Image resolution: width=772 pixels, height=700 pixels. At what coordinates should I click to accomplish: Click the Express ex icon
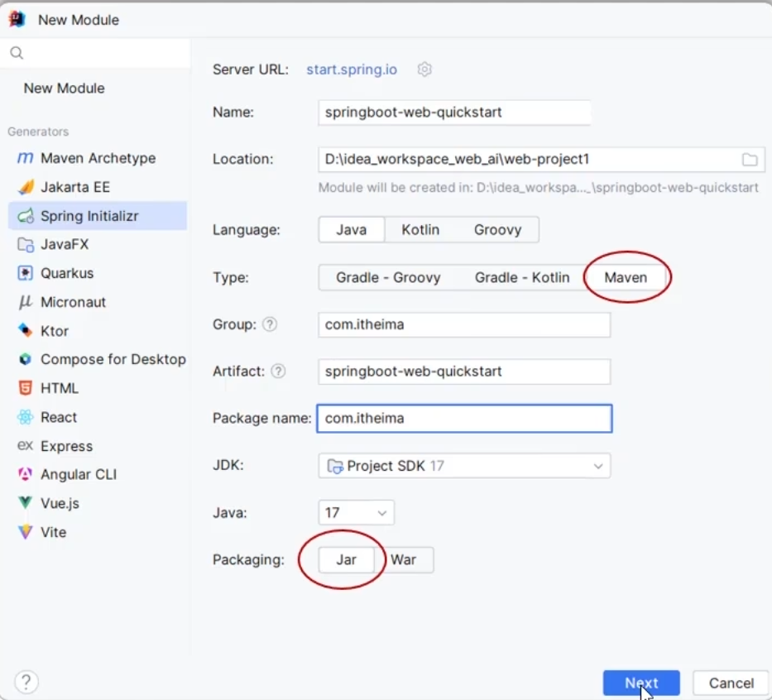pyautogui.click(x=25, y=445)
